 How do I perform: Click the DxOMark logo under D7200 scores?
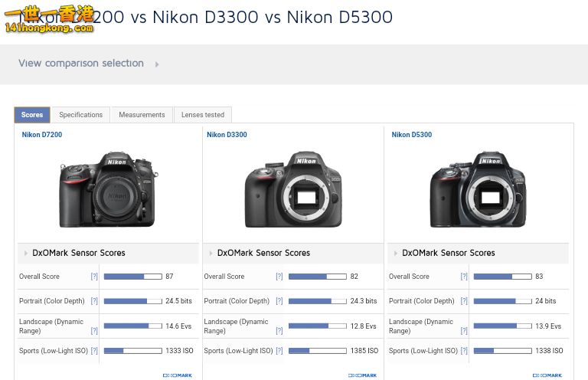pos(178,375)
